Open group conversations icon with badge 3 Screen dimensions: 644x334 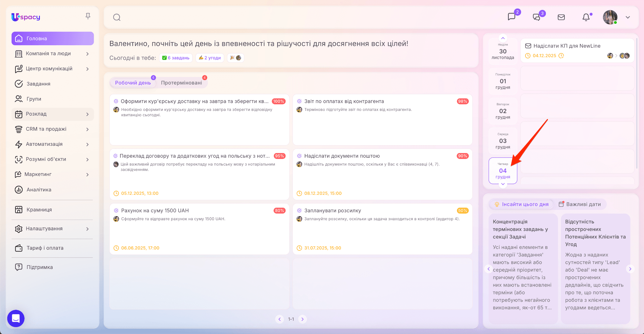(x=536, y=17)
